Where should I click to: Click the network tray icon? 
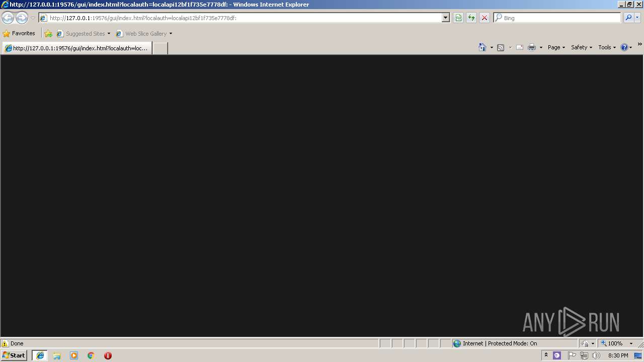click(x=584, y=355)
